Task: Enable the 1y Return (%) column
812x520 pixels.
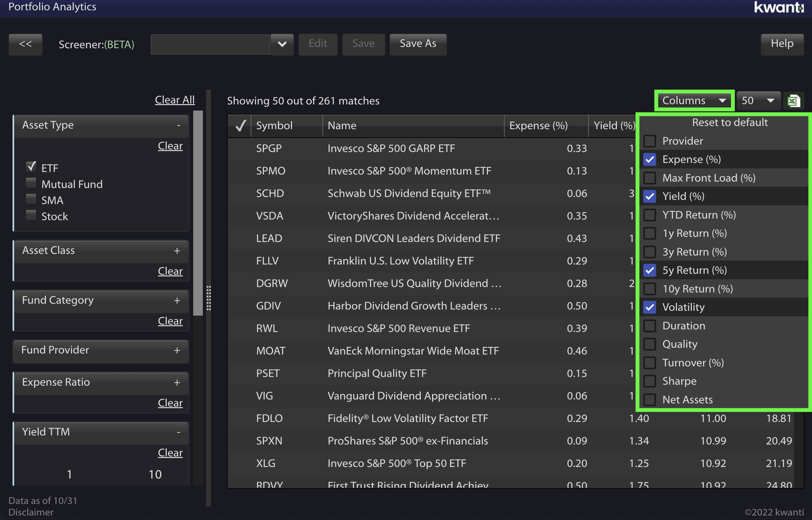Action: tap(650, 233)
